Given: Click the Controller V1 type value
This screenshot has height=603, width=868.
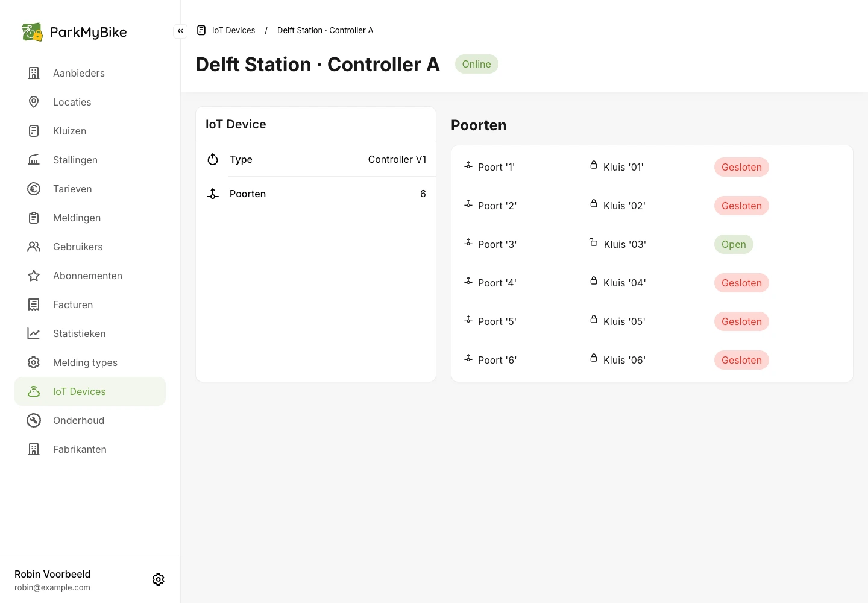Looking at the screenshot, I should pos(397,159).
